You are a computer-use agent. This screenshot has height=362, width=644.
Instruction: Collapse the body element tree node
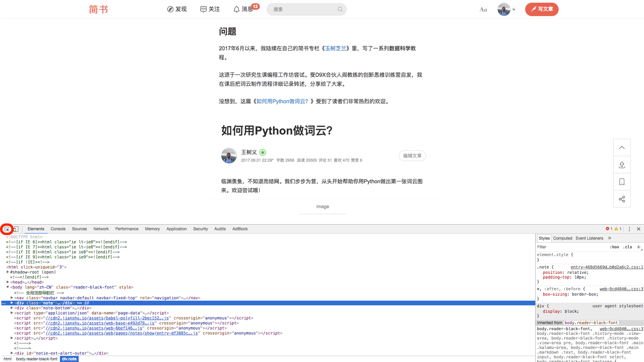pos(8,287)
